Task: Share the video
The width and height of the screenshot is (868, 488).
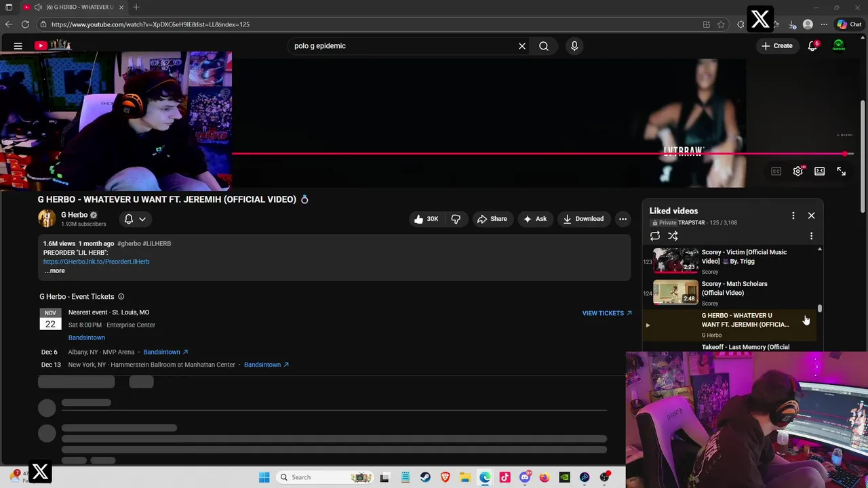Action: click(x=492, y=219)
